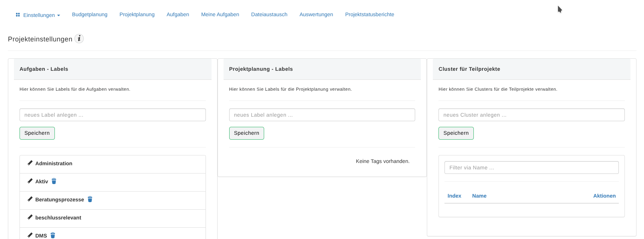
Task: Click pencil icon for Beratungsprozesse label
Action: (x=30, y=199)
